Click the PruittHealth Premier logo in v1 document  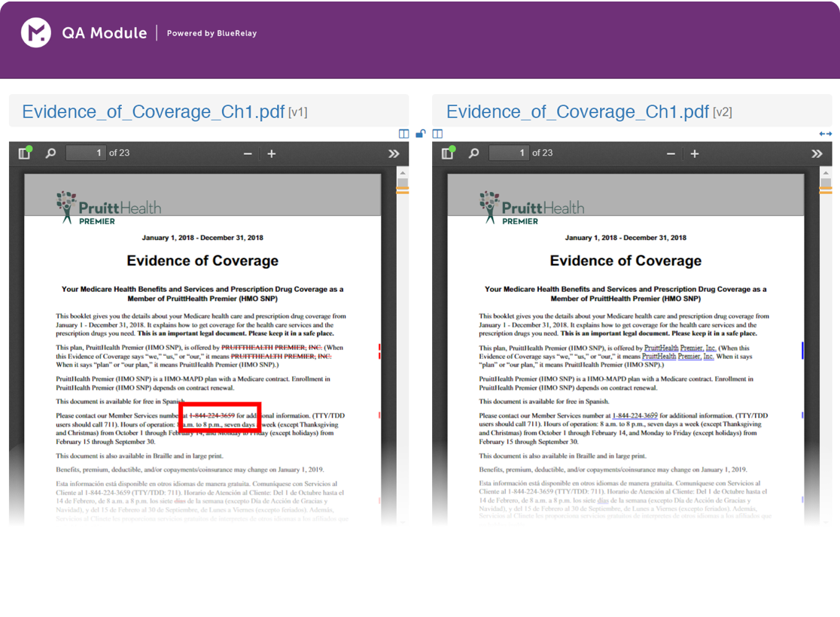108,208
